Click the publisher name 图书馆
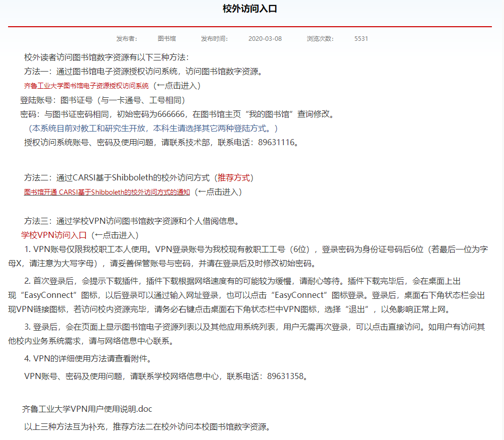The width and height of the screenshot is (504, 440). [167, 38]
